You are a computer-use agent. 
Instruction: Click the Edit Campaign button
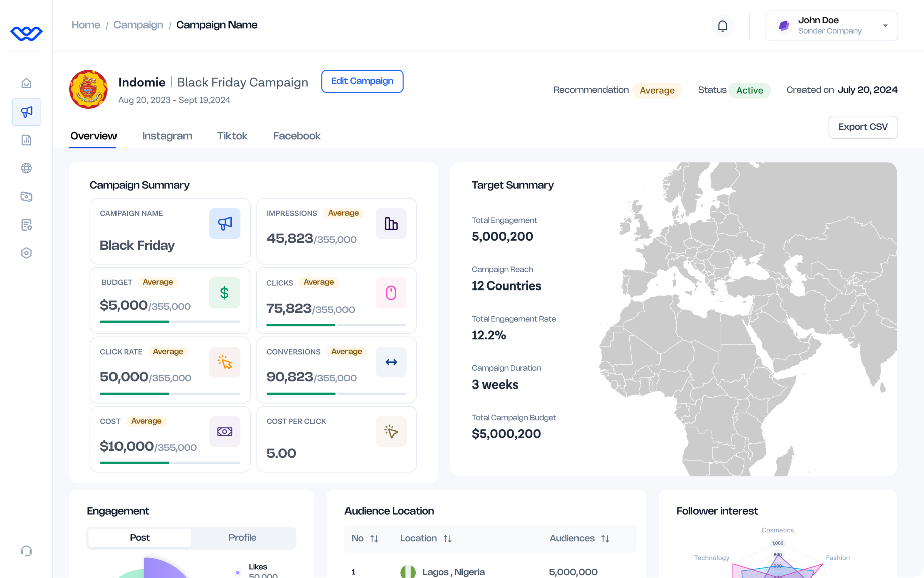pyautogui.click(x=362, y=81)
